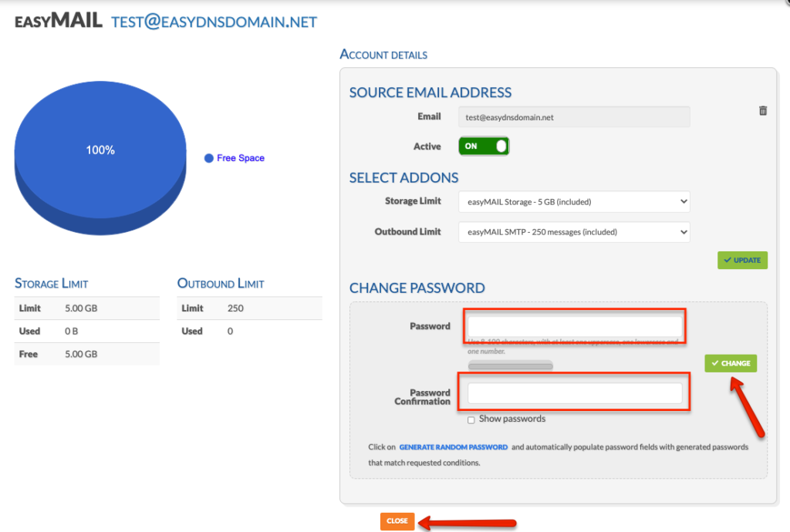
Task: Enable the Show passwords checkbox
Action: coord(471,419)
